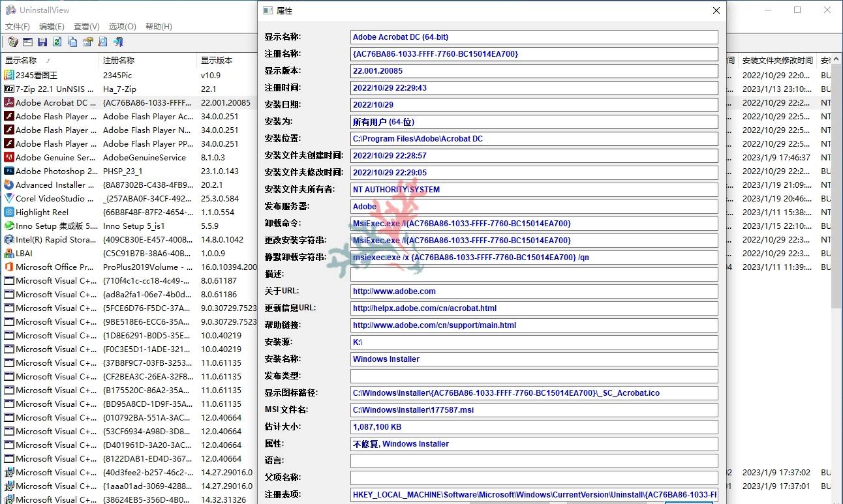Sort by the 显示版本 column header
Image resolution: width=843 pixels, height=504 pixels.
[227, 60]
